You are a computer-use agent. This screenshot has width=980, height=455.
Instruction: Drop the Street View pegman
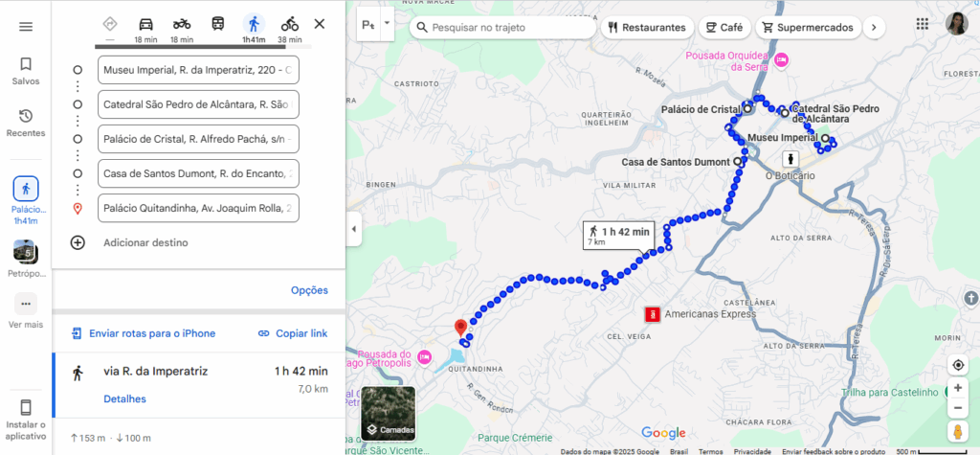(957, 432)
